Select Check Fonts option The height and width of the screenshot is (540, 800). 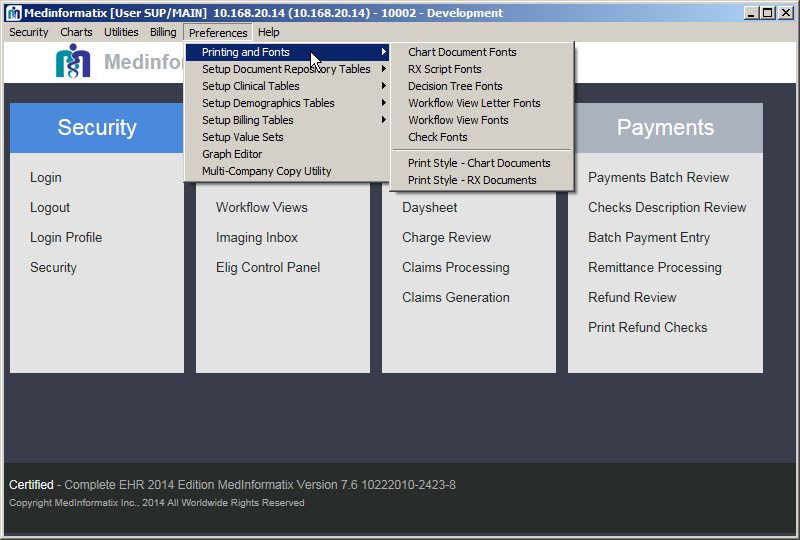[482, 137]
